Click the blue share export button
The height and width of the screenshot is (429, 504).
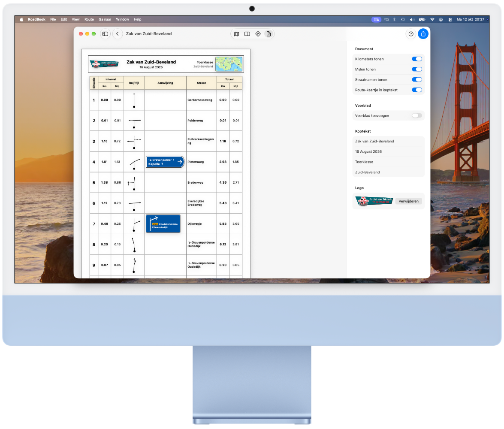[x=423, y=34]
